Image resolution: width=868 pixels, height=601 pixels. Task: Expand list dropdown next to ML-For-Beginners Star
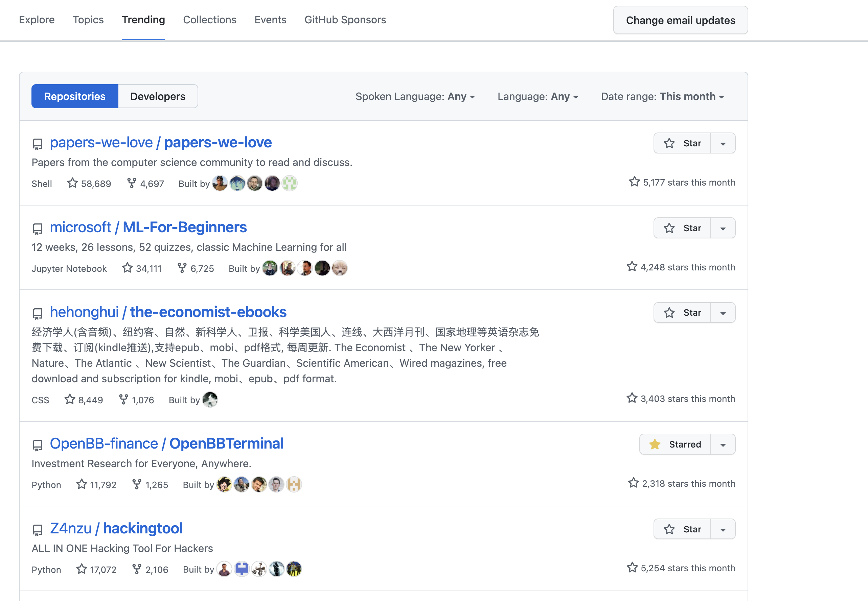coord(723,228)
